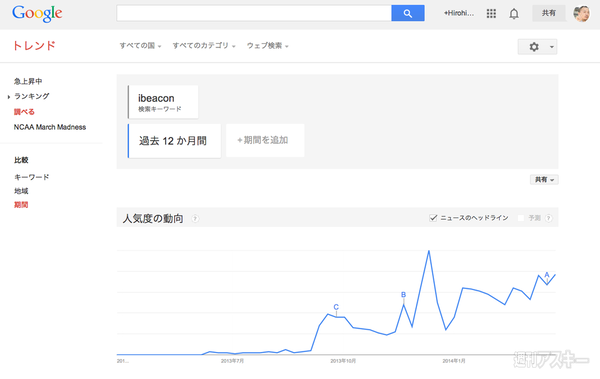Click the トレンド title link

click(34, 46)
